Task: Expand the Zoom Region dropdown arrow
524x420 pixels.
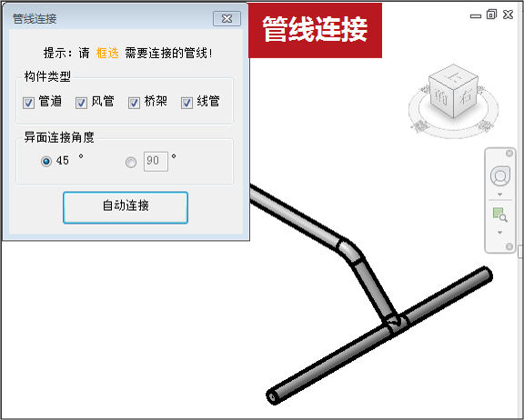Action: [x=500, y=233]
